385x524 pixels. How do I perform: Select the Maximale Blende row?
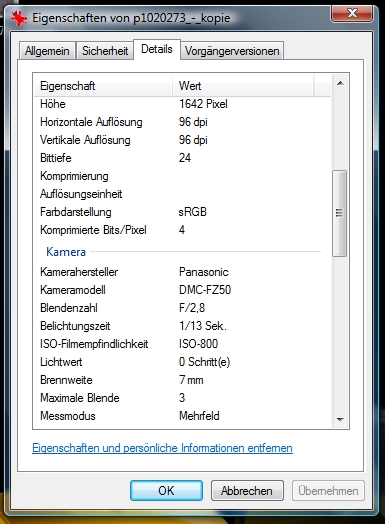[x=182, y=398]
